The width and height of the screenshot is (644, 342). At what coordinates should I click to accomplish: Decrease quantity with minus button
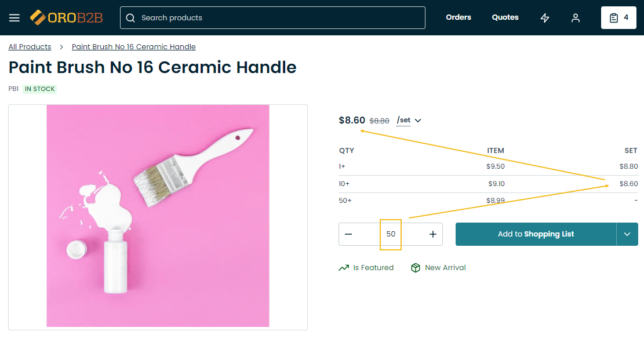(x=348, y=234)
